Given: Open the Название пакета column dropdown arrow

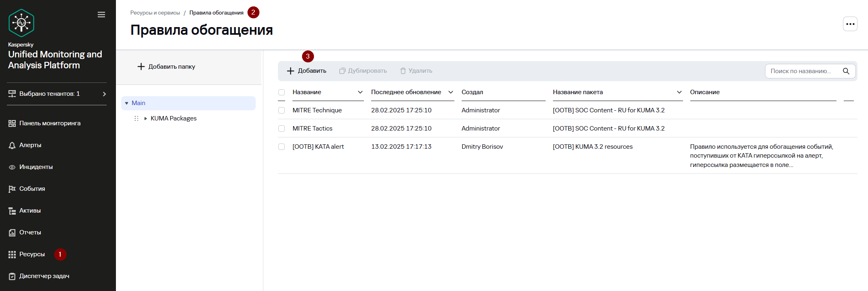Looking at the screenshot, I should [x=679, y=92].
